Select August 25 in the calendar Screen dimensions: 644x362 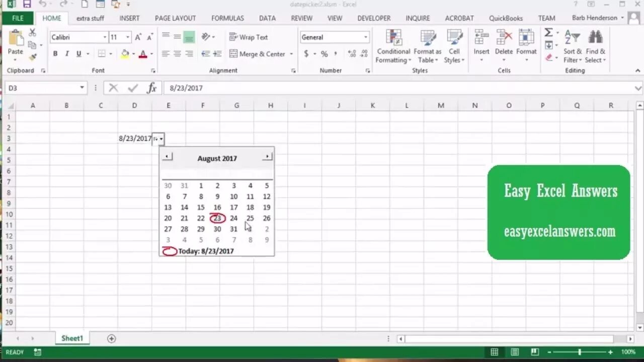250,218
